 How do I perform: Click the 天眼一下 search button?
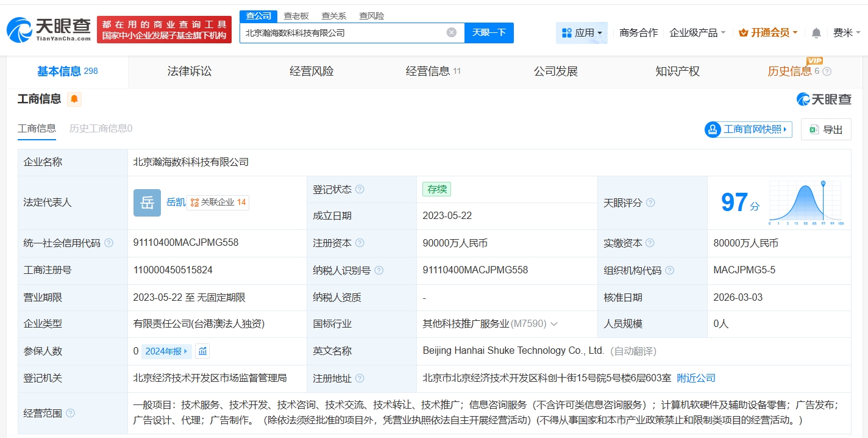point(489,33)
